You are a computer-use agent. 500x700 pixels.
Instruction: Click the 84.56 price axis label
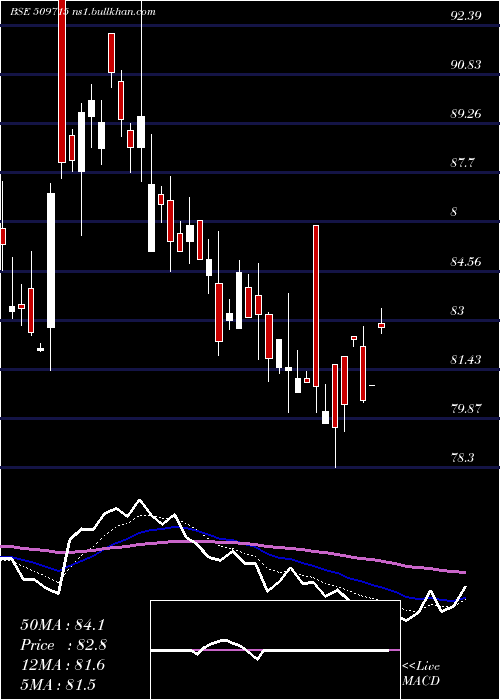click(x=466, y=261)
